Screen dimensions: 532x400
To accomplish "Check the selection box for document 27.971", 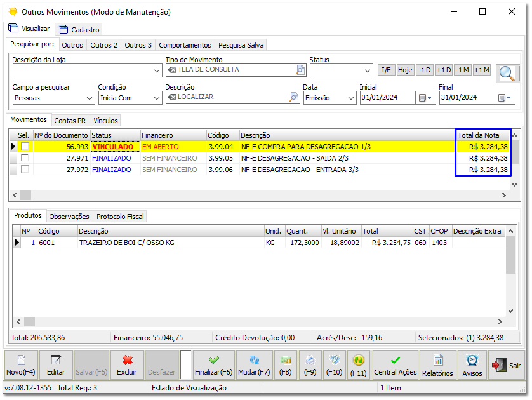I will [24, 159].
